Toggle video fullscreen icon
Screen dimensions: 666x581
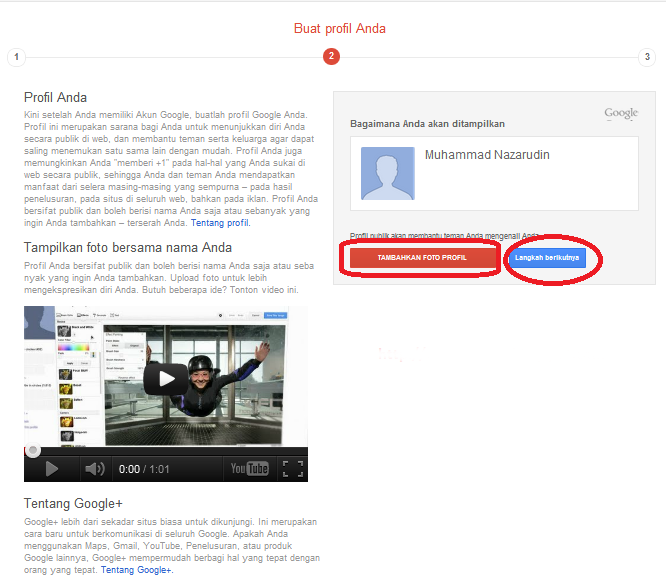tap(293, 469)
